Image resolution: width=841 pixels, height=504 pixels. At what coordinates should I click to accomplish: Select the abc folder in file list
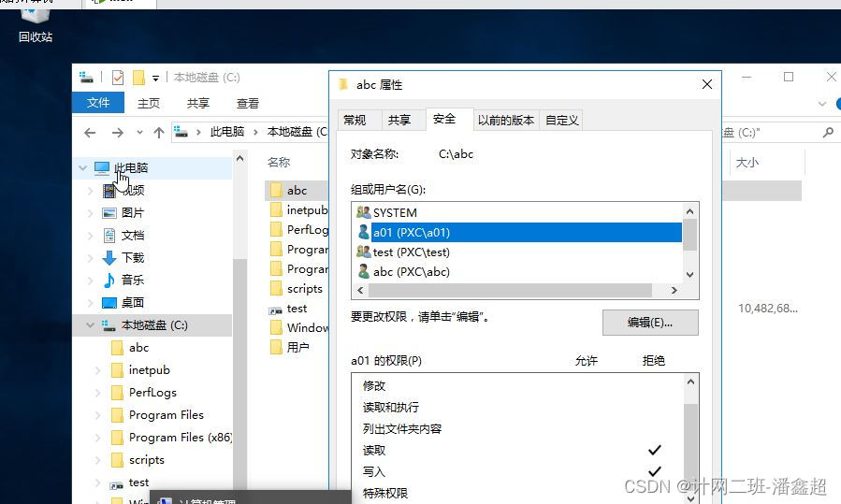[297, 191]
